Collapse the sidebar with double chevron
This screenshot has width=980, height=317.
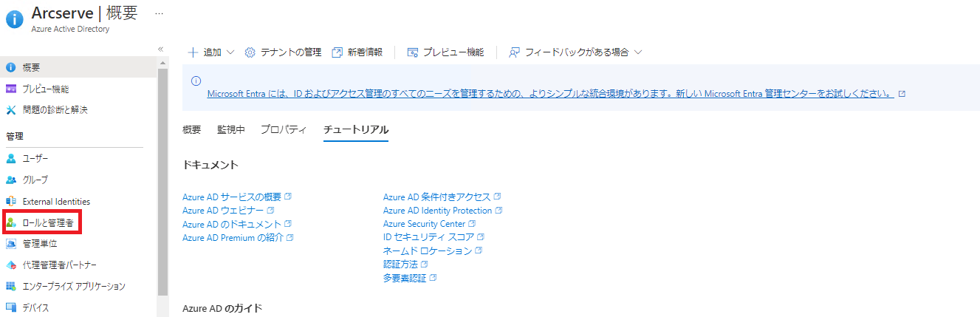click(x=160, y=49)
